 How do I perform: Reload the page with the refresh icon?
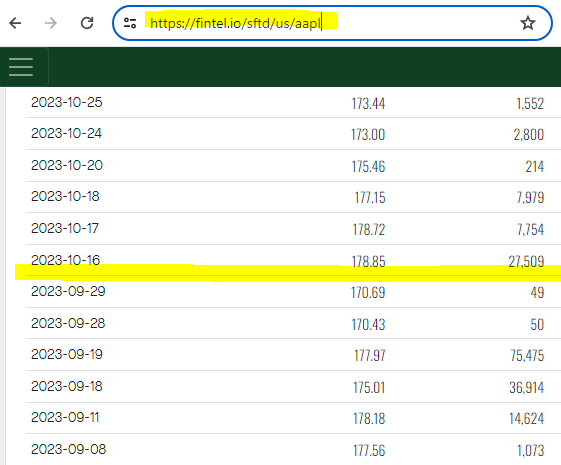click(87, 23)
